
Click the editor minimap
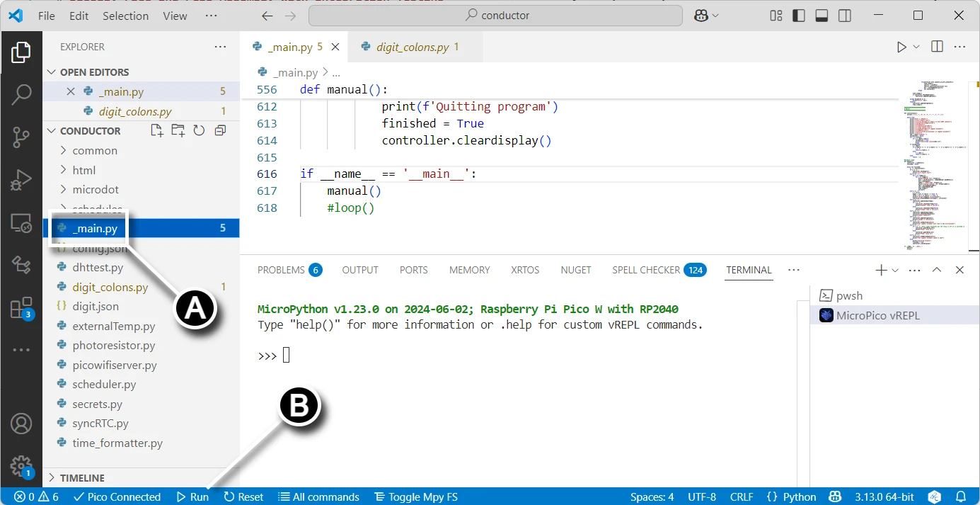[937, 165]
